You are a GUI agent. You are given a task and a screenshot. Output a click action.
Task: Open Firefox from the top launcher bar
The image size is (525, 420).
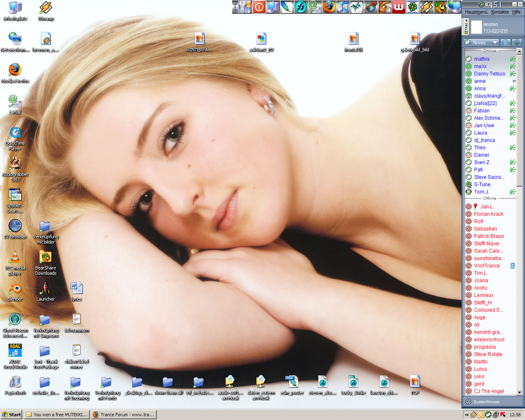coord(329,7)
